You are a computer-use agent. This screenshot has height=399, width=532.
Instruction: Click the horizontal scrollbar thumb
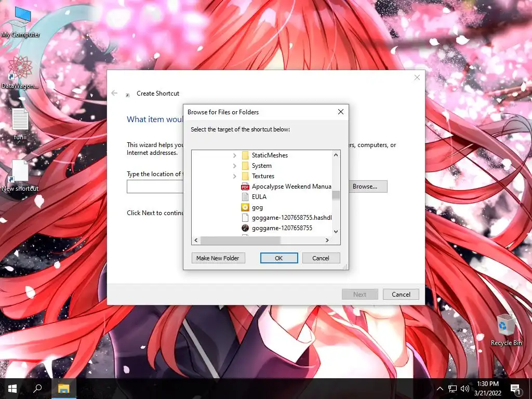coord(240,240)
